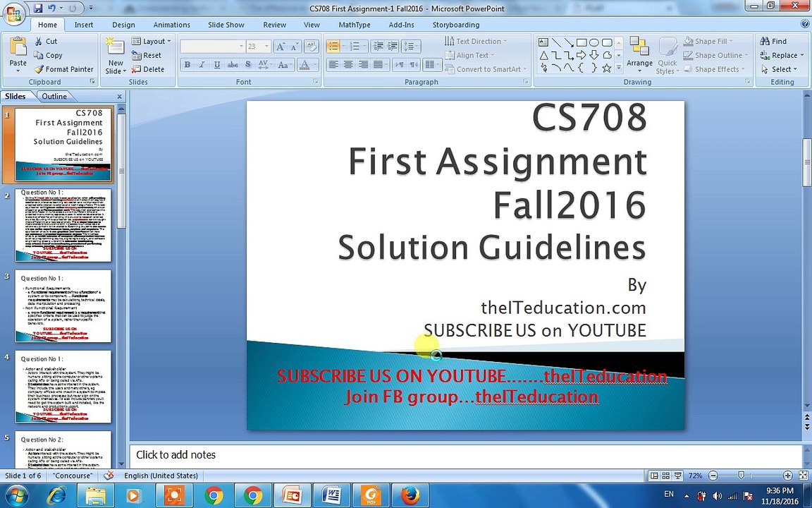Increase the list indent level
Viewport: 812px width, 508px height.
394,46
